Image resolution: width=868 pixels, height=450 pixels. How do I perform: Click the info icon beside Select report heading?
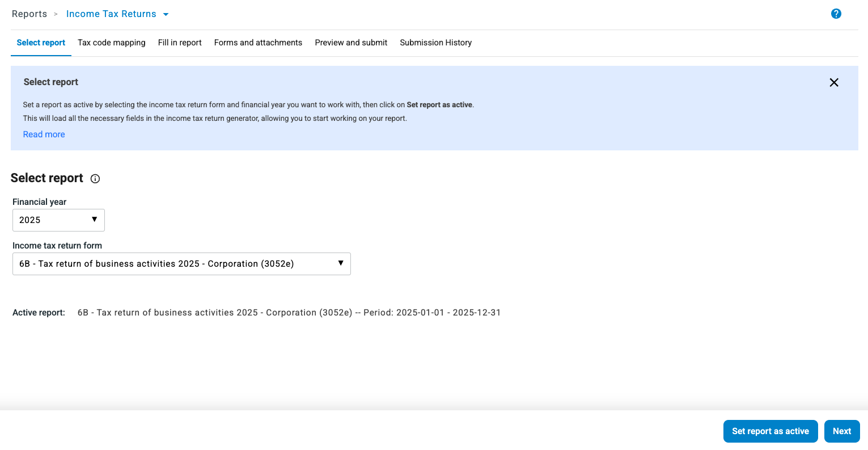coord(95,179)
